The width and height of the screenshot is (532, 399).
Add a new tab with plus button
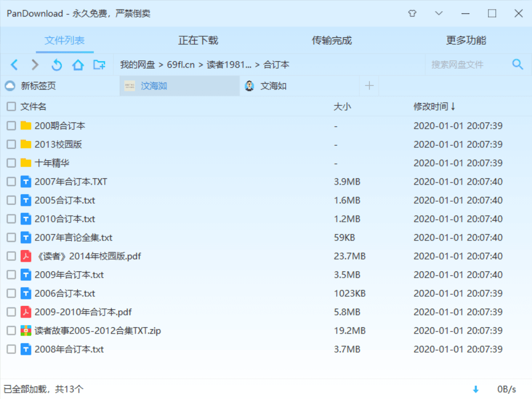click(369, 86)
